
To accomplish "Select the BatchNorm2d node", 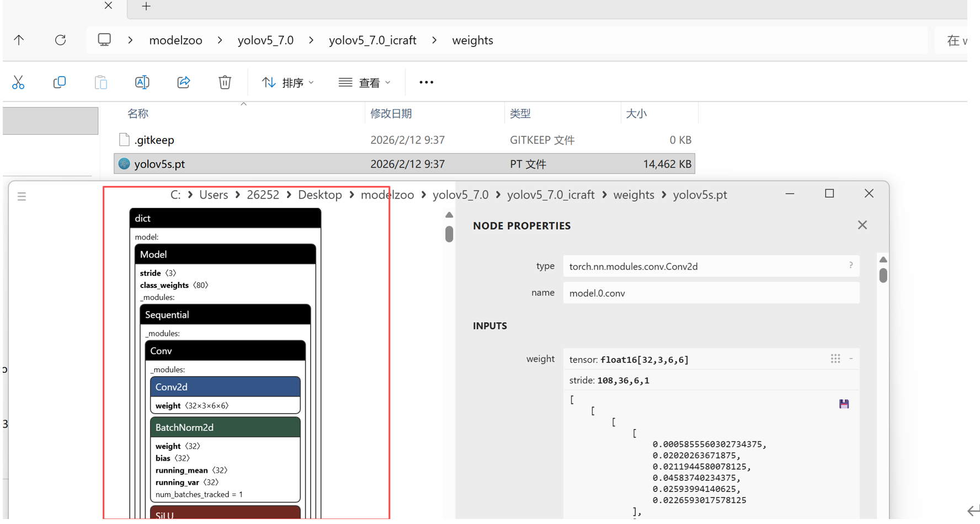I will tap(225, 427).
